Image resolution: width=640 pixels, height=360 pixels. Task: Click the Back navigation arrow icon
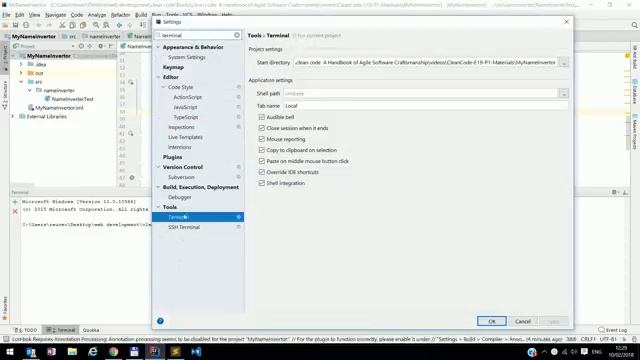point(120,25)
